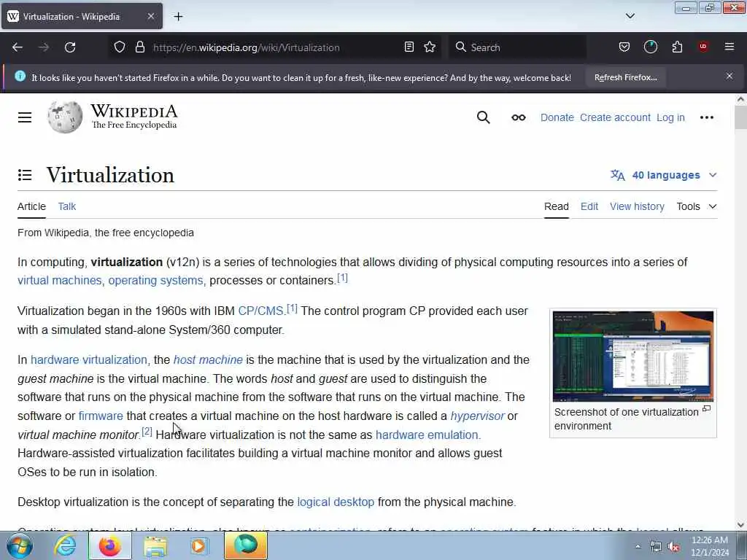Screen dimensions: 747x560
Task: Show hidden system tray icons arrow
Action: coord(638,547)
